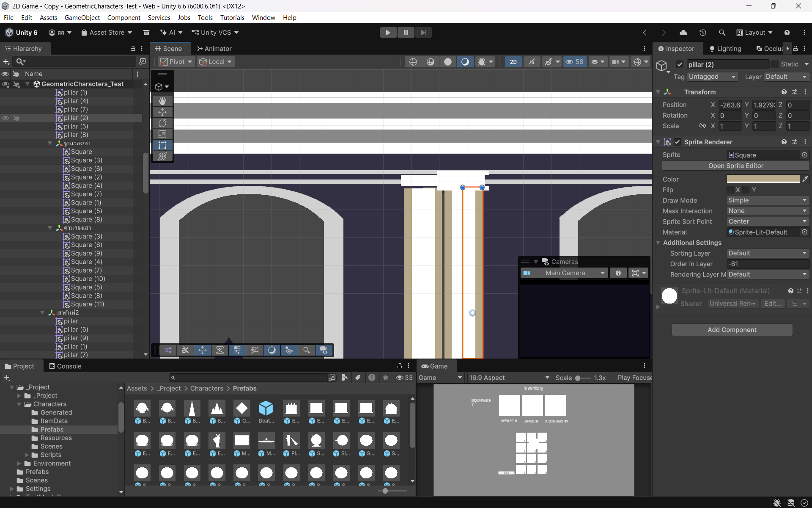
Task: Toggle the Static checkbox
Action: (775, 64)
